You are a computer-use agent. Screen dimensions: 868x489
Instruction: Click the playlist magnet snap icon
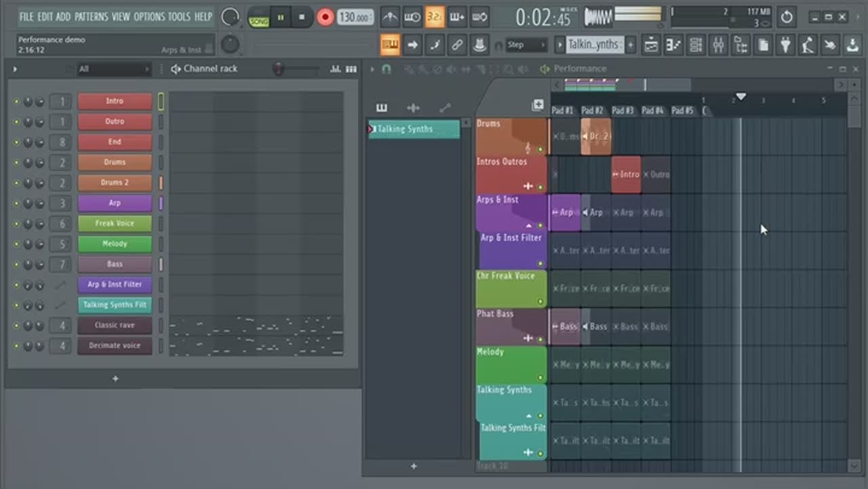click(x=387, y=69)
